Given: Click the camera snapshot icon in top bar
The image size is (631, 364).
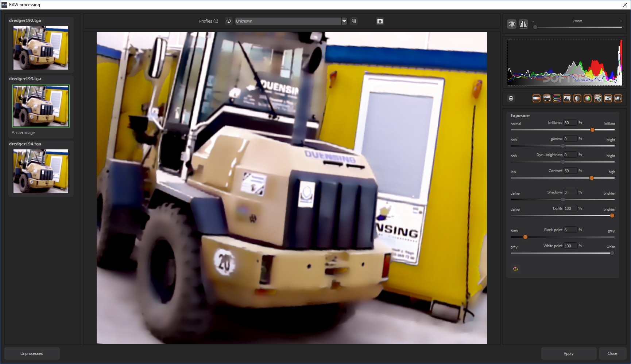Looking at the screenshot, I should [380, 21].
